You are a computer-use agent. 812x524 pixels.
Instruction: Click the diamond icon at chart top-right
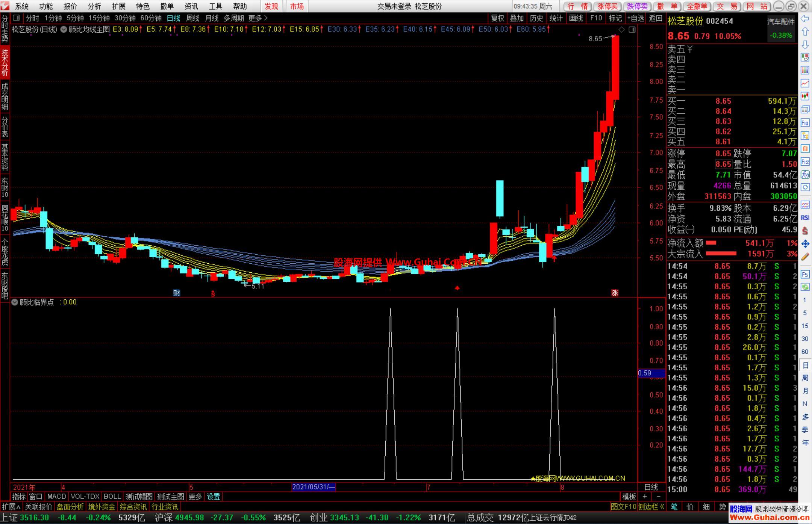pyautogui.click(x=621, y=29)
